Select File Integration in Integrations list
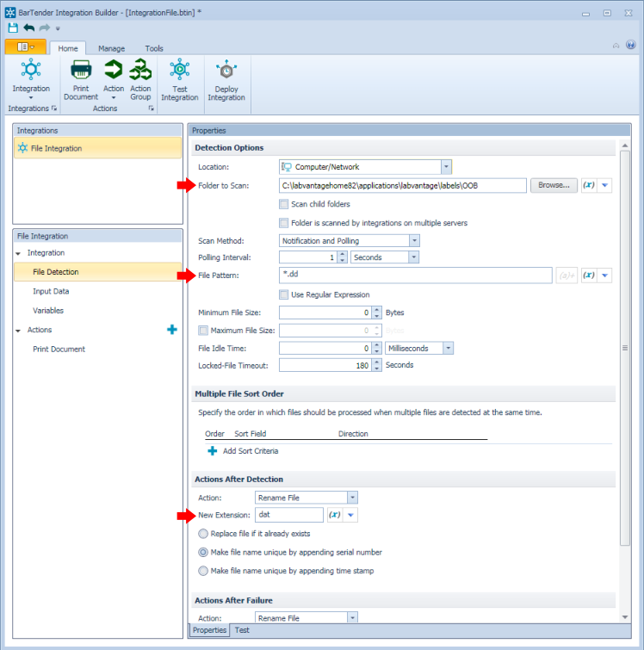The width and height of the screenshot is (644, 650). [x=98, y=148]
